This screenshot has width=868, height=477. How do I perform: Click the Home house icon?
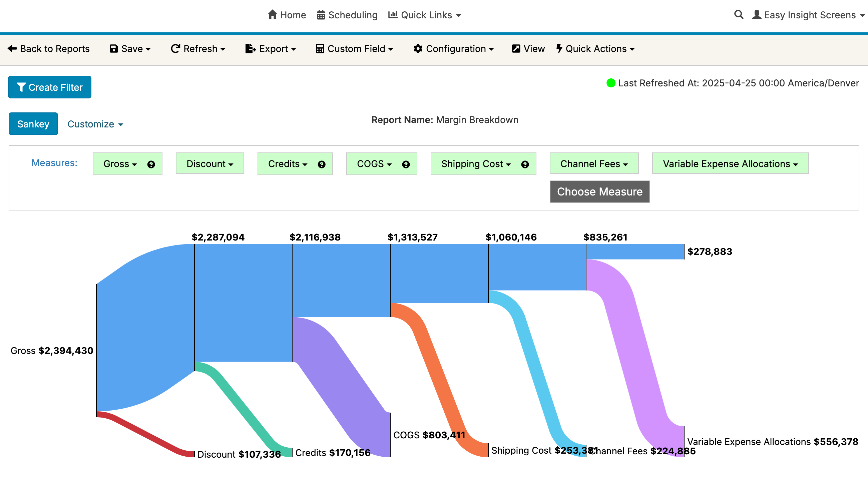pos(272,14)
